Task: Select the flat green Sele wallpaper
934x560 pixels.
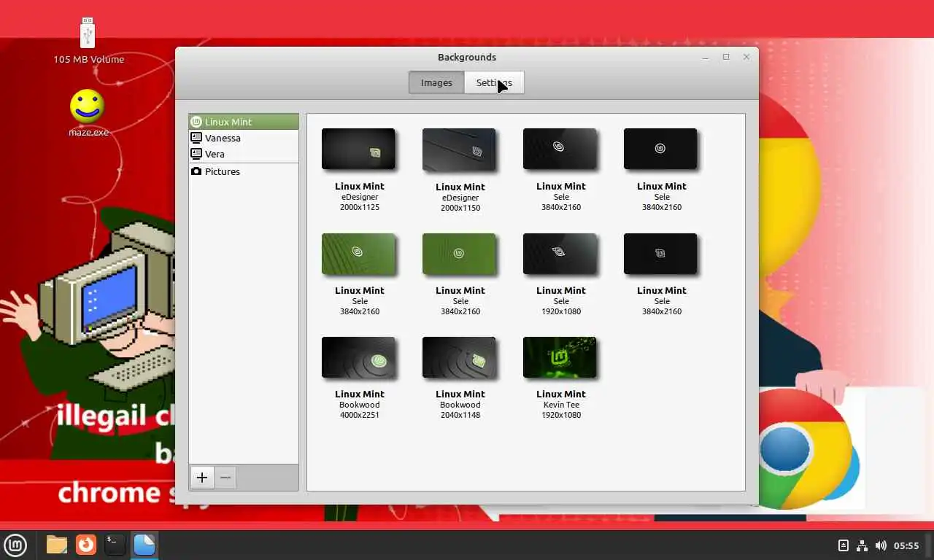Action: coord(459,254)
